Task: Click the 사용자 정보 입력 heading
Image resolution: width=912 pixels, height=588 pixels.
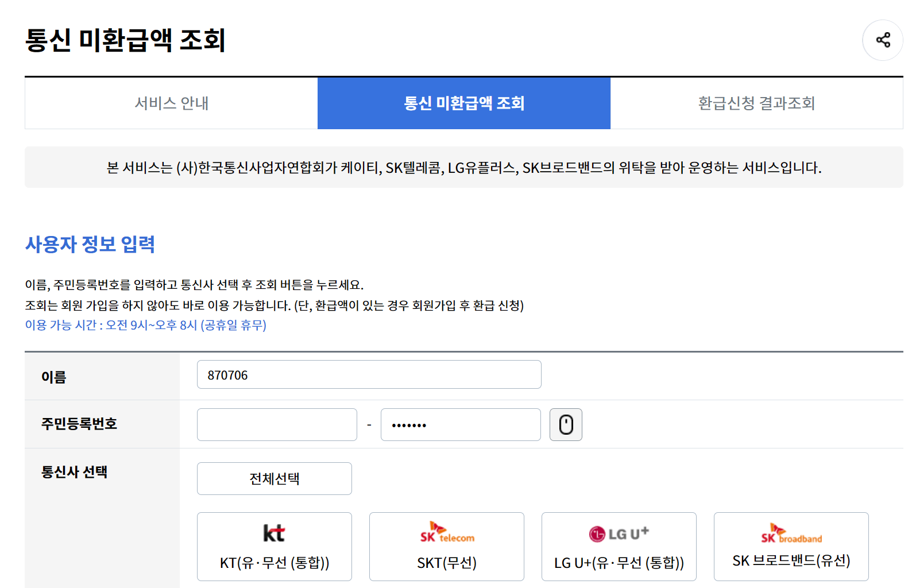Action: [90, 245]
